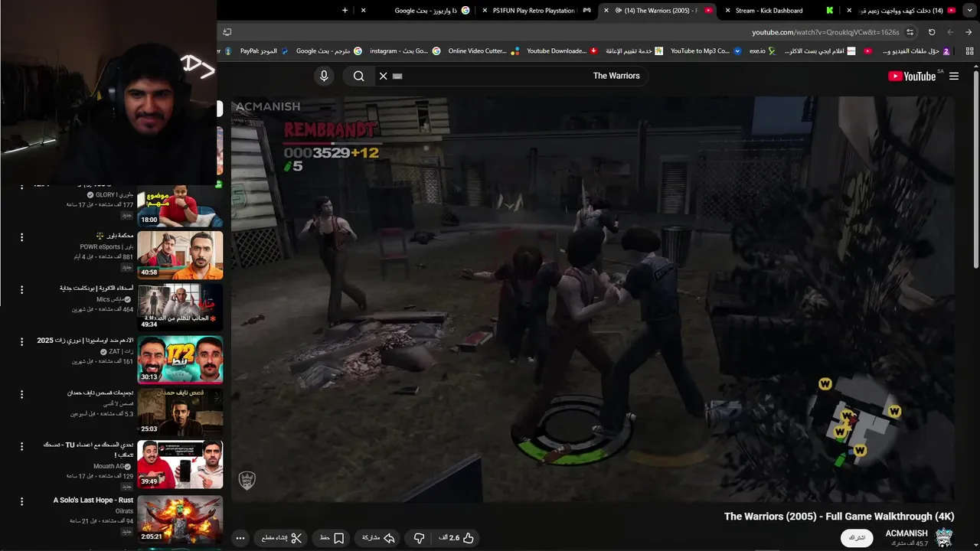Click the youtube.com address bar URL
Screen dimensions: 980x551
(825, 32)
